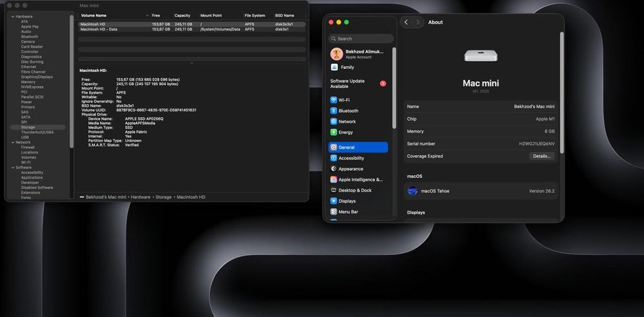The image size is (644, 317).
Task: Collapse the Hardware section in System Information
Action: [x=12, y=17]
